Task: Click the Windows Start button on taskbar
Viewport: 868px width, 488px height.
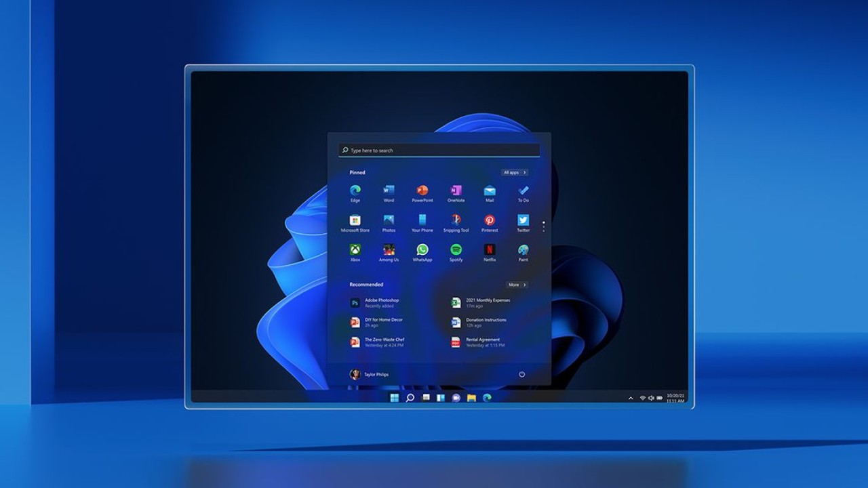Action: [x=394, y=398]
